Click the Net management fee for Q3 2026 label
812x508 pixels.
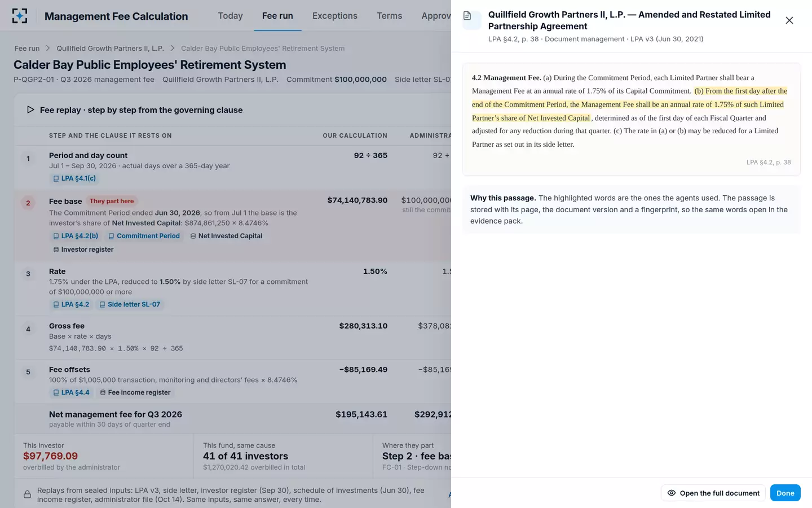click(116, 414)
